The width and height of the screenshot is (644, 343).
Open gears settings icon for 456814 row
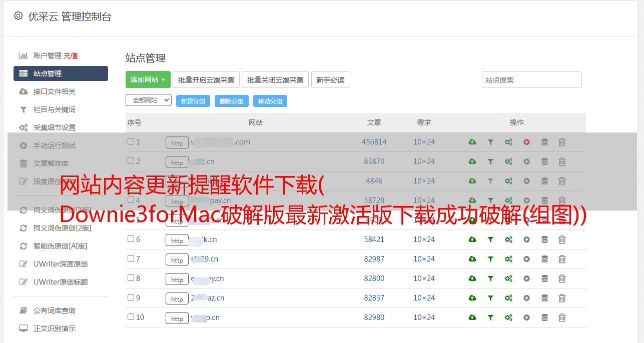[x=508, y=142]
